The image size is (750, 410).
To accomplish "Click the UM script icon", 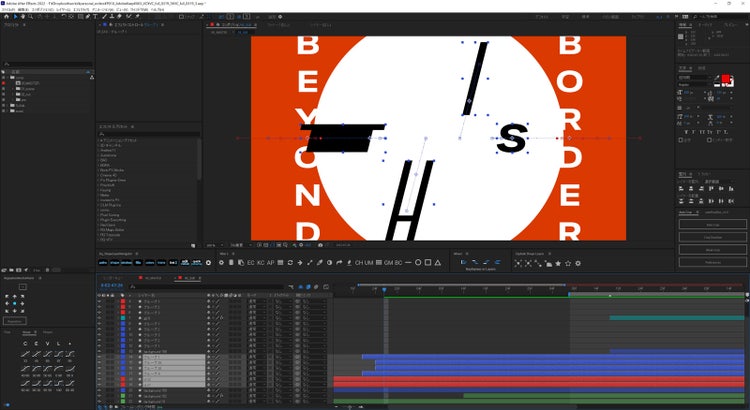I will (x=369, y=263).
